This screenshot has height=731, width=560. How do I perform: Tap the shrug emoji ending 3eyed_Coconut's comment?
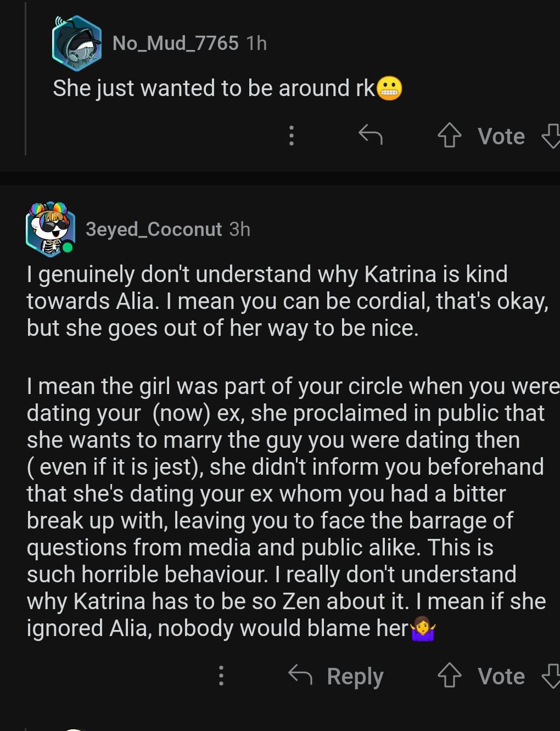click(423, 629)
